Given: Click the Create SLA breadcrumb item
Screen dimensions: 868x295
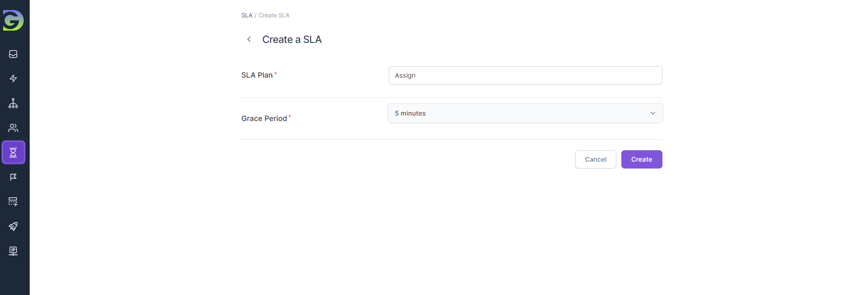Looking at the screenshot, I should tap(274, 16).
